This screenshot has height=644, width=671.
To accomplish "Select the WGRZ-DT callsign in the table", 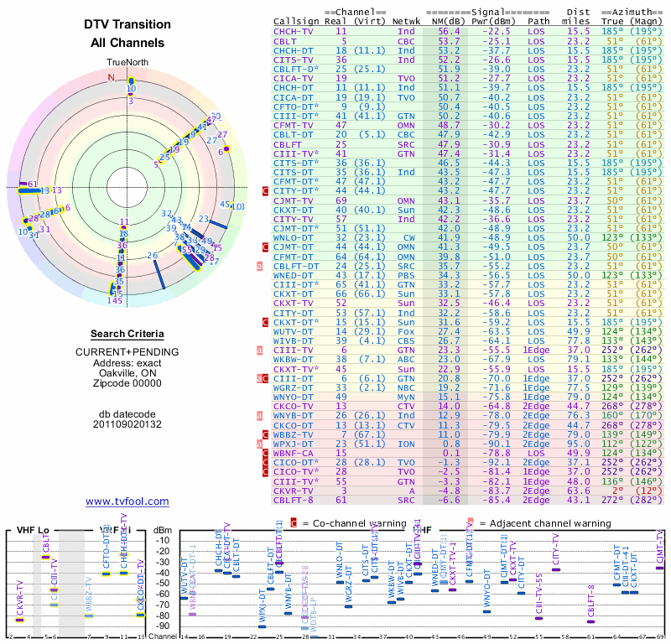I will 293,387.
